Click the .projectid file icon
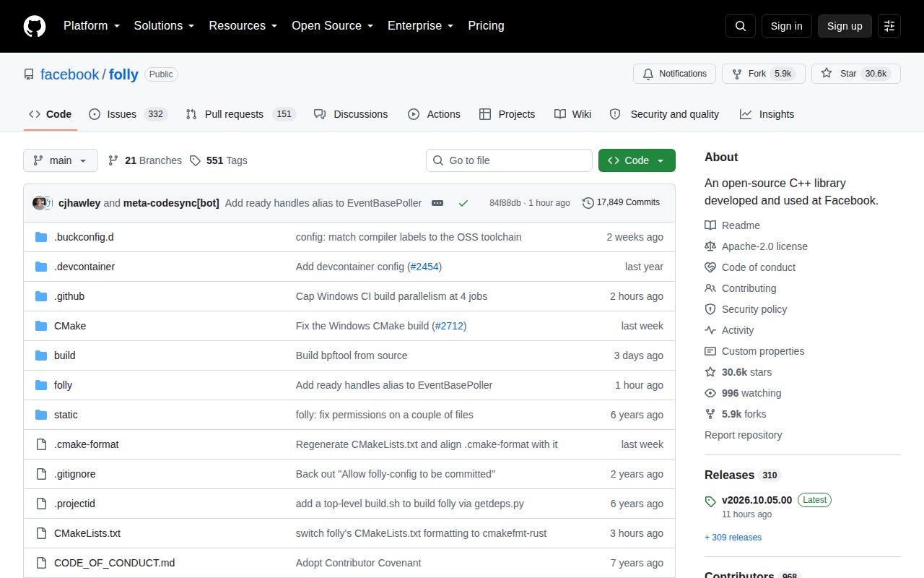924x578 pixels. tap(41, 504)
